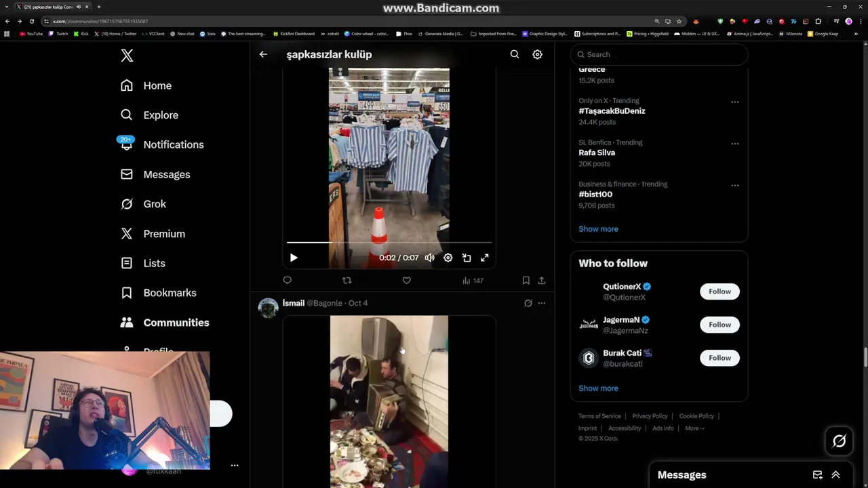
Task: Mute the video with the speaker icon
Action: pos(429,258)
